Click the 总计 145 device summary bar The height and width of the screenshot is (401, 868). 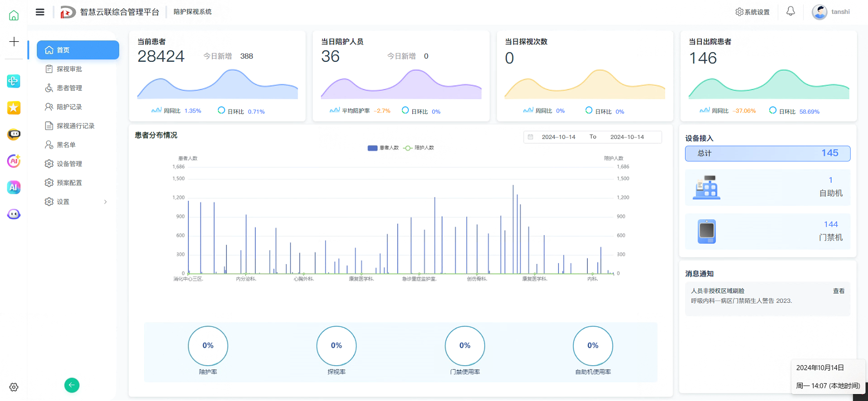[767, 153]
